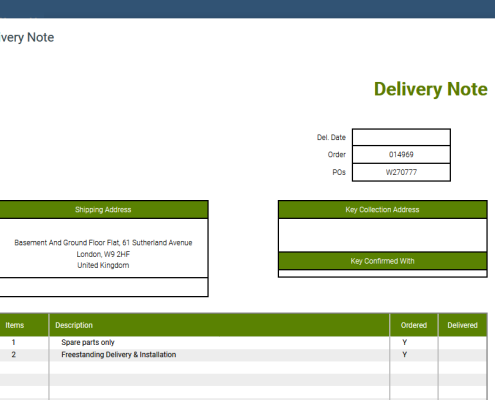Click the Del. Date empty field

coord(401,137)
